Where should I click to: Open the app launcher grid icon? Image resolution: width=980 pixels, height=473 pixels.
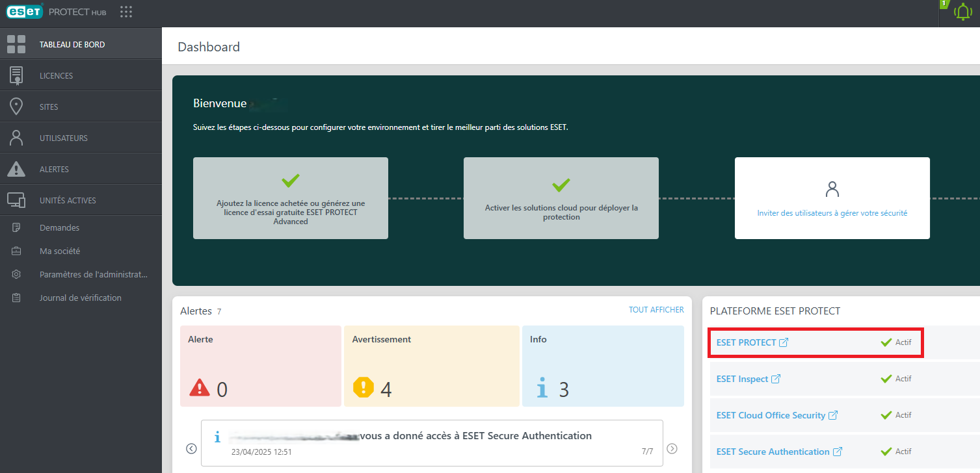(126, 12)
